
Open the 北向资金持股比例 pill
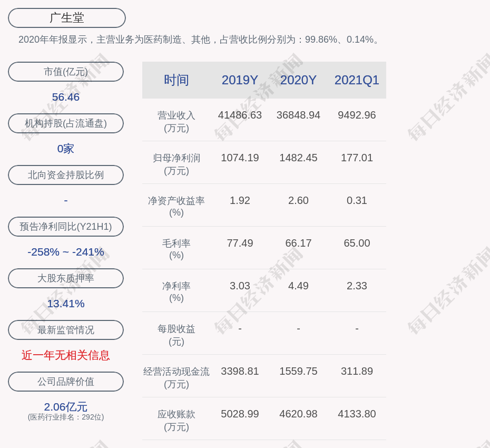click(66, 175)
